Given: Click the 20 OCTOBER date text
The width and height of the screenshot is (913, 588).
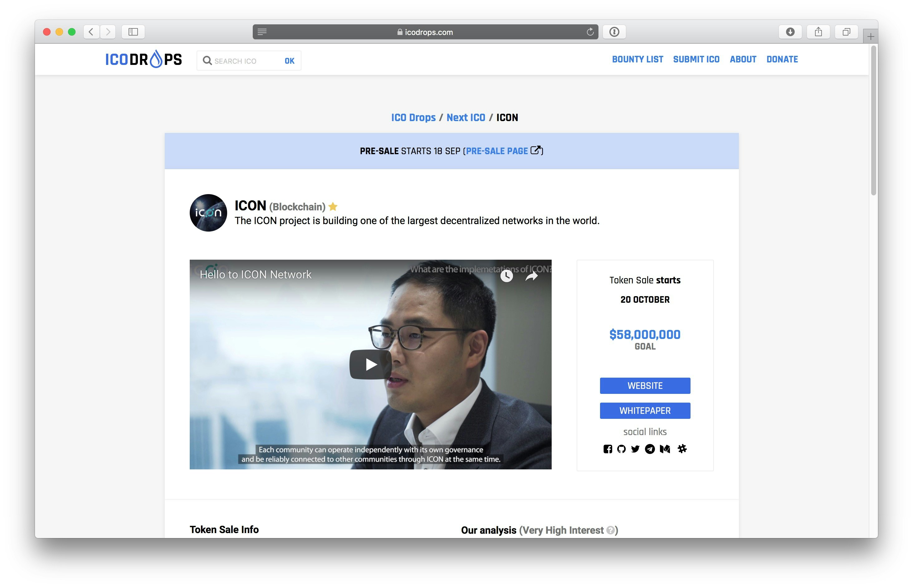Looking at the screenshot, I should click(645, 300).
